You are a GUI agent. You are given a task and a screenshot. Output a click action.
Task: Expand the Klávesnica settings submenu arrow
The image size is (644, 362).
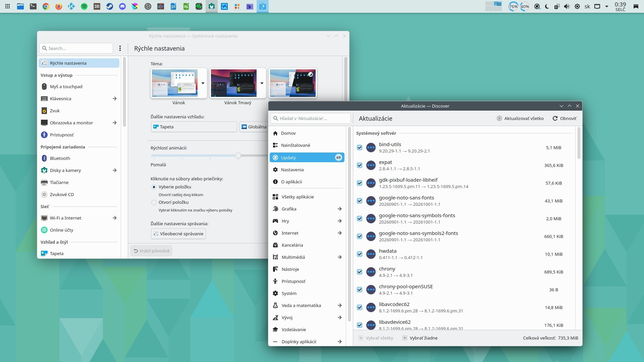tap(114, 99)
